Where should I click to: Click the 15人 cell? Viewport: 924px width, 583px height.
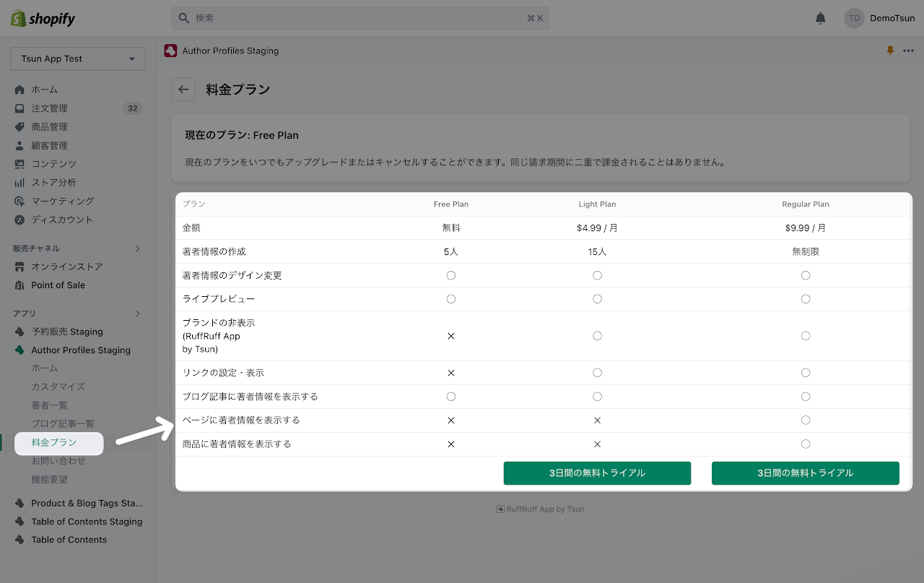[x=597, y=251]
